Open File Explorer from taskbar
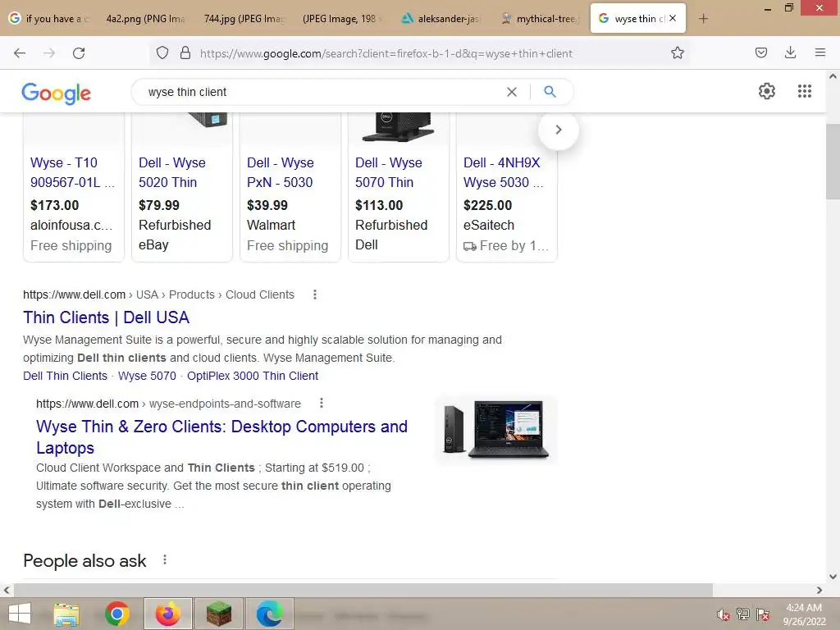 (x=66, y=614)
